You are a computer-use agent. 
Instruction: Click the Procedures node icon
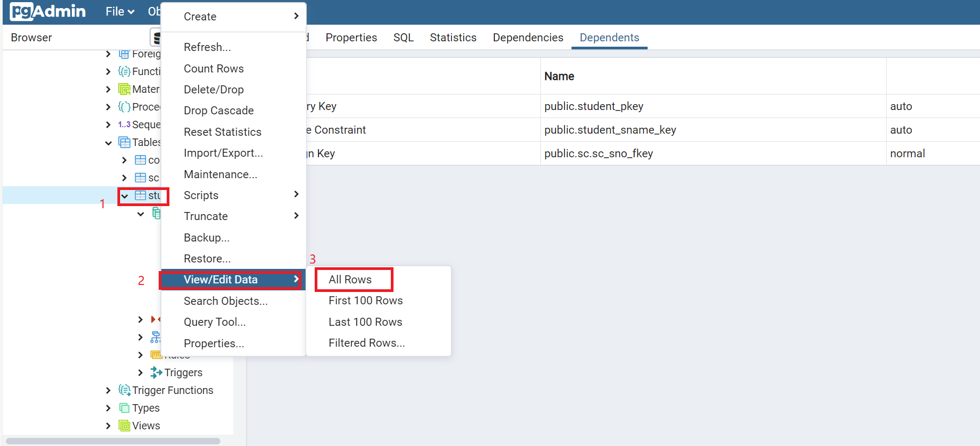click(124, 107)
